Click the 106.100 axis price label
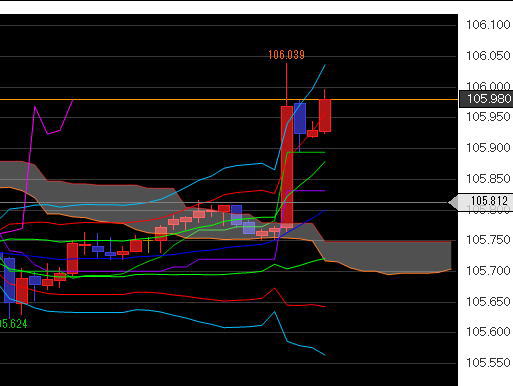 point(488,25)
